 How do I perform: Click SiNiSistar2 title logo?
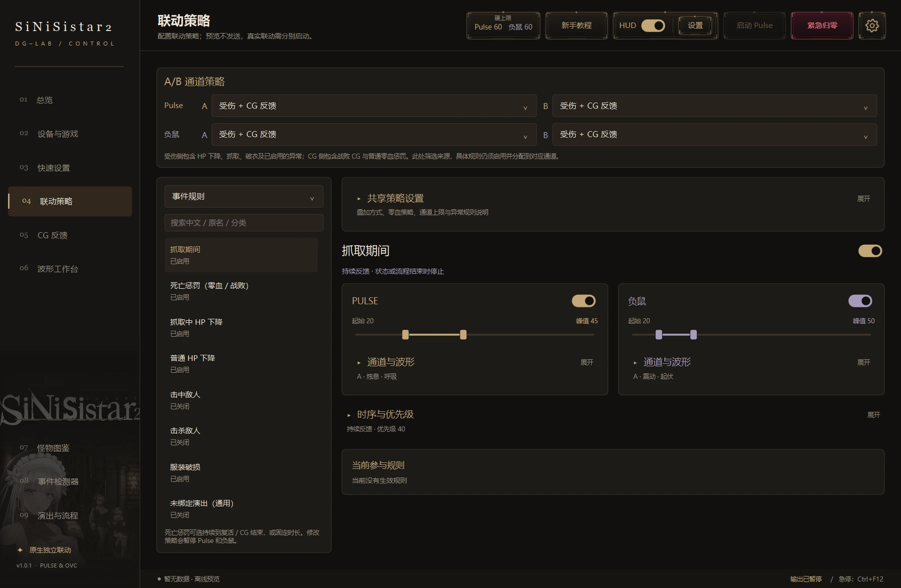coord(64,27)
